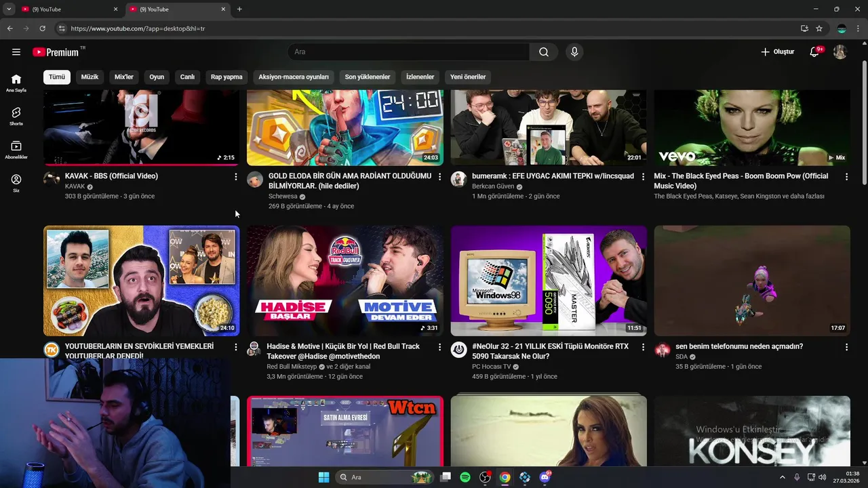Go back in browser history

[x=9, y=28]
